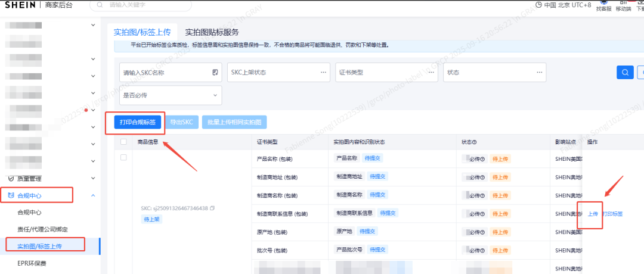Click SKC: sj25091326467346438 text
The width and height of the screenshot is (644, 274).
(175, 208)
